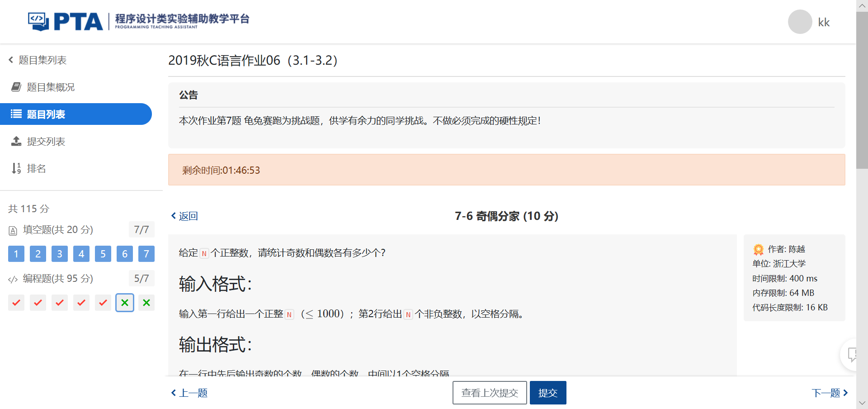Click the 时间限制: 400 ms text
The height and width of the screenshot is (409, 868).
pyautogui.click(x=785, y=278)
